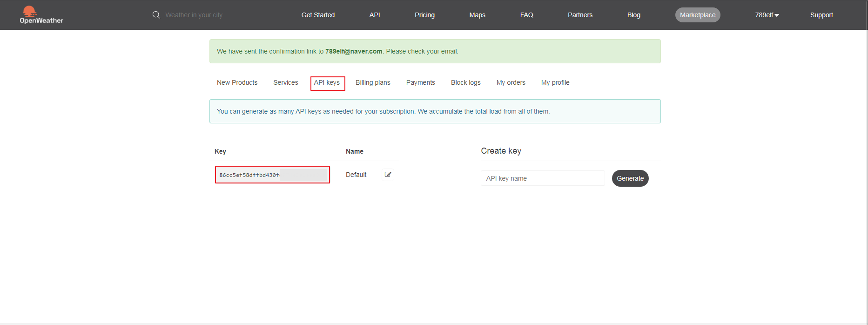The width and height of the screenshot is (868, 325).
Task: Go to Pricing page
Action: pyautogui.click(x=424, y=15)
